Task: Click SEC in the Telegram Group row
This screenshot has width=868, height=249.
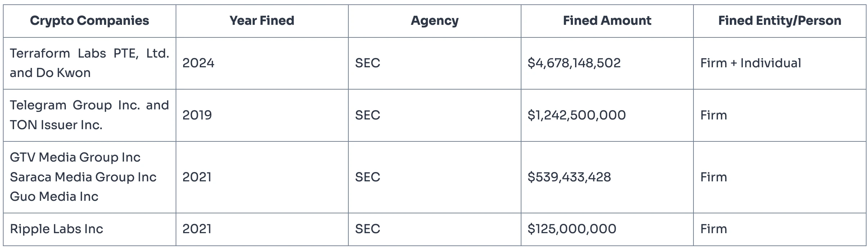Action: pos(367,115)
